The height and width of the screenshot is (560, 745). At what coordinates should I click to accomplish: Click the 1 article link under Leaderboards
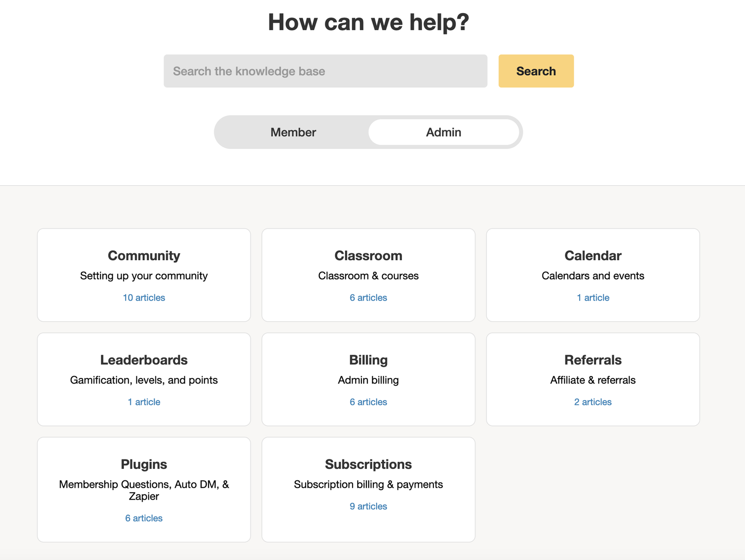(143, 402)
